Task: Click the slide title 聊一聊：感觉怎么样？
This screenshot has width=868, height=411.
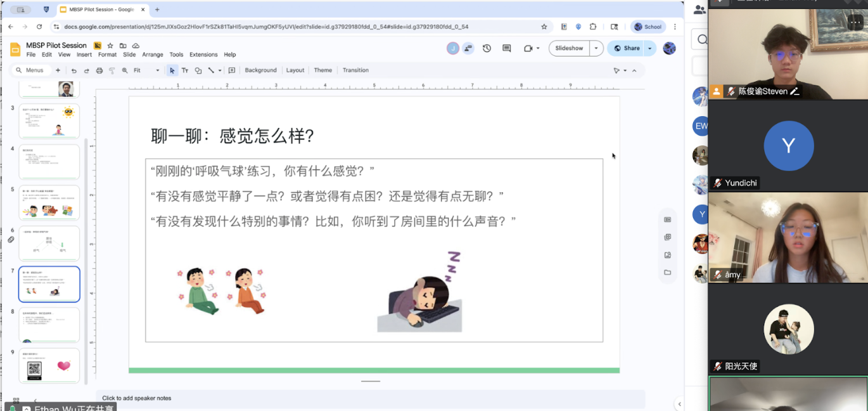Action: 233,136
